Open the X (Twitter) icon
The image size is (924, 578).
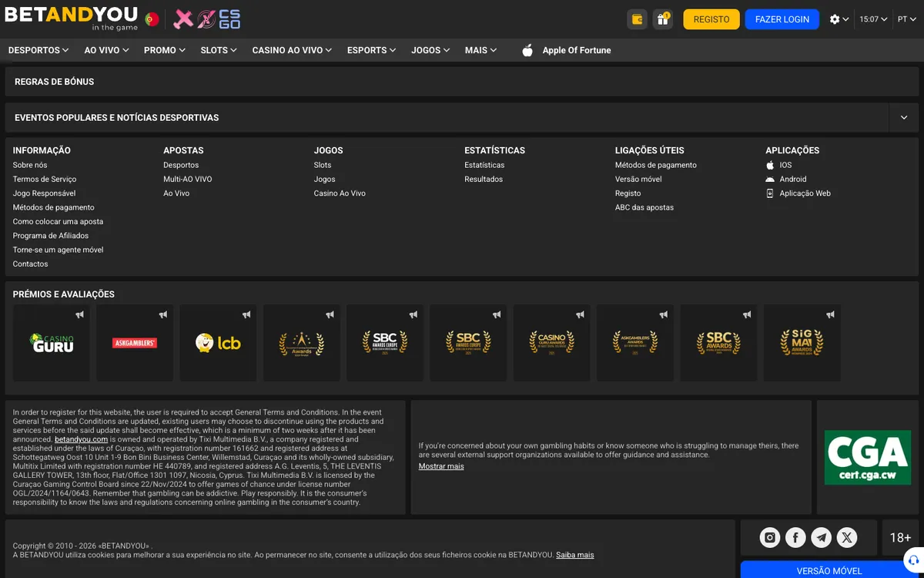(x=847, y=538)
